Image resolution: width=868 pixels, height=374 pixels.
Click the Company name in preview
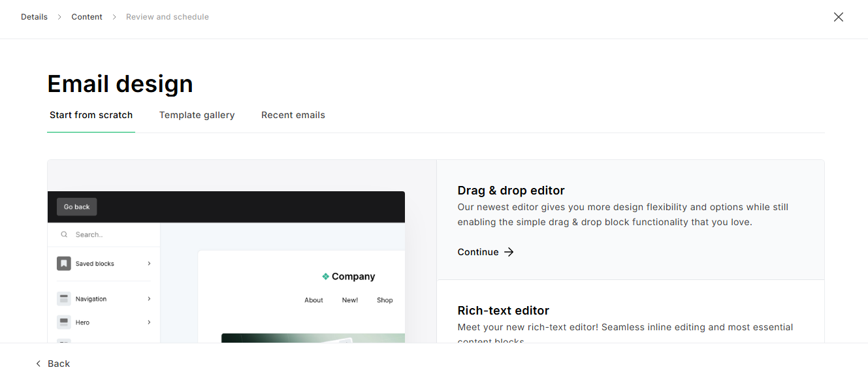coord(353,277)
